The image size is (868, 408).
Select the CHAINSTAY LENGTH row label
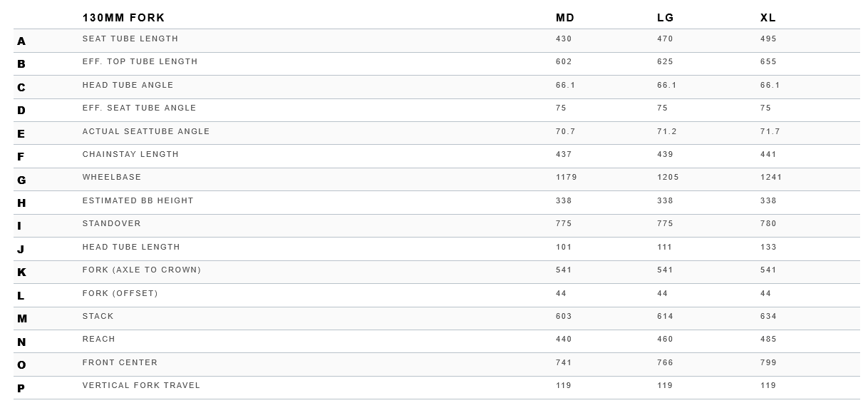(x=130, y=154)
